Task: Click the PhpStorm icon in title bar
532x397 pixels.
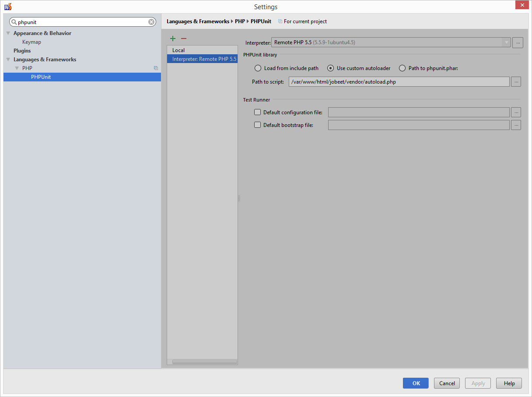Action: [8, 7]
